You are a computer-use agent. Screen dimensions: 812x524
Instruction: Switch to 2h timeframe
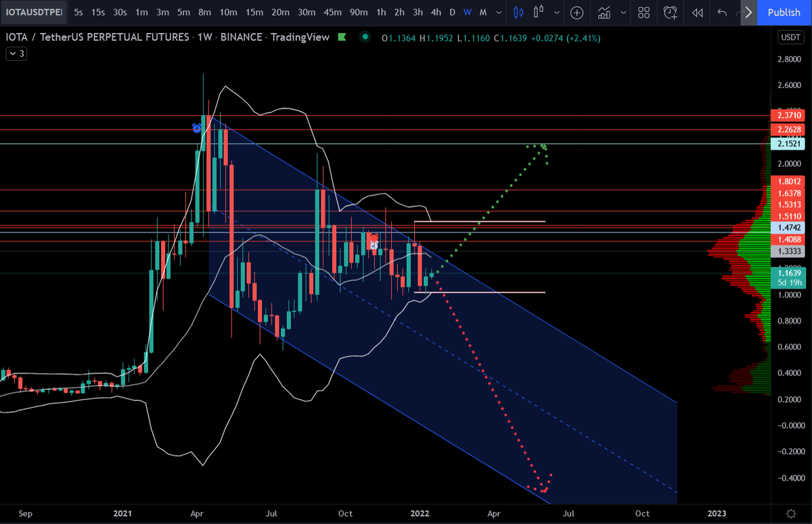tap(400, 12)
